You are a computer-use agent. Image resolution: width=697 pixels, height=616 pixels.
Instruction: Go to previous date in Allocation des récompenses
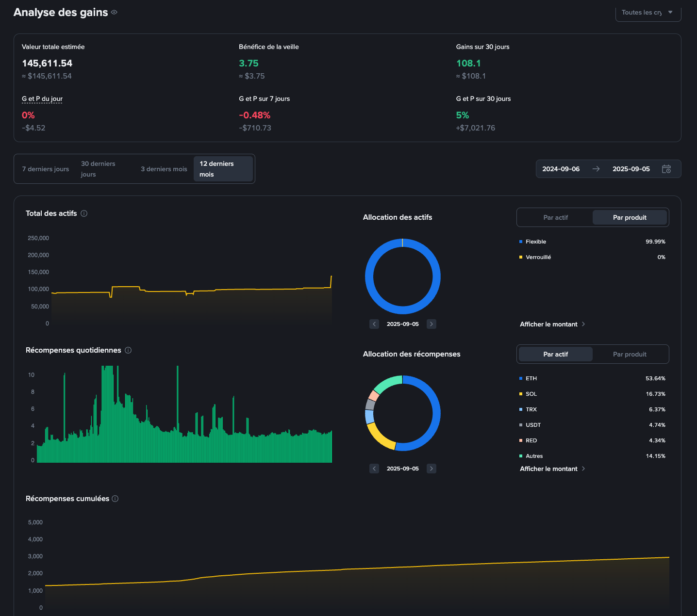click(374, 469)
